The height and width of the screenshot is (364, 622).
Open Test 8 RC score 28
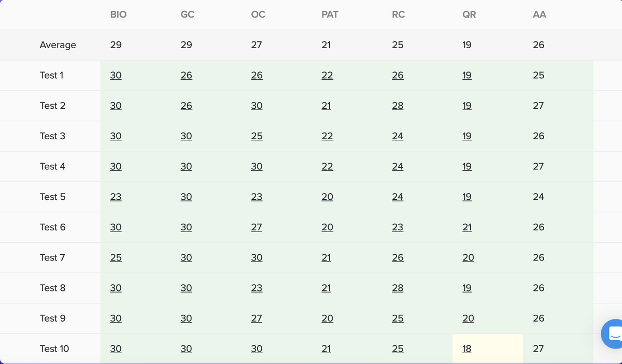[x=398, y=288]
